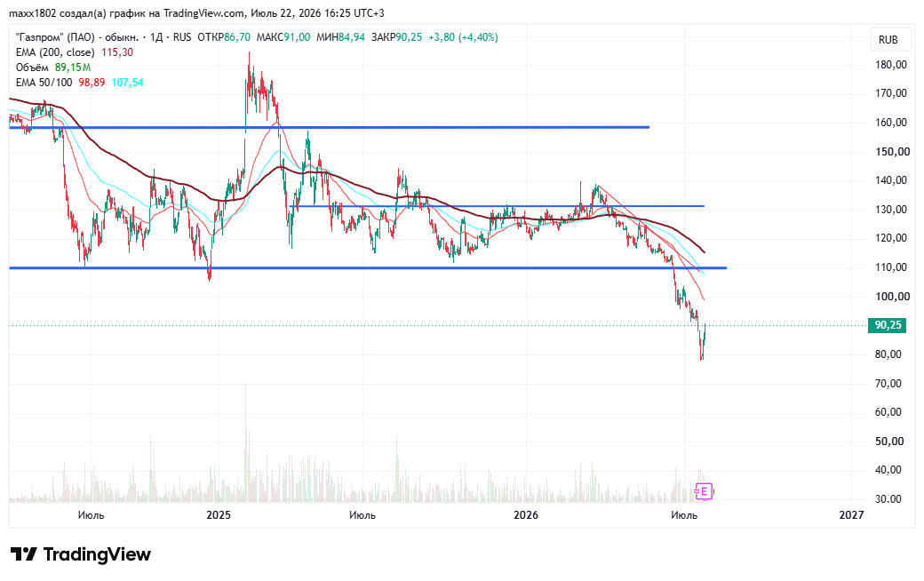
Task: Click the red 98,89 EMA 50 value
Action: [92, 83]
